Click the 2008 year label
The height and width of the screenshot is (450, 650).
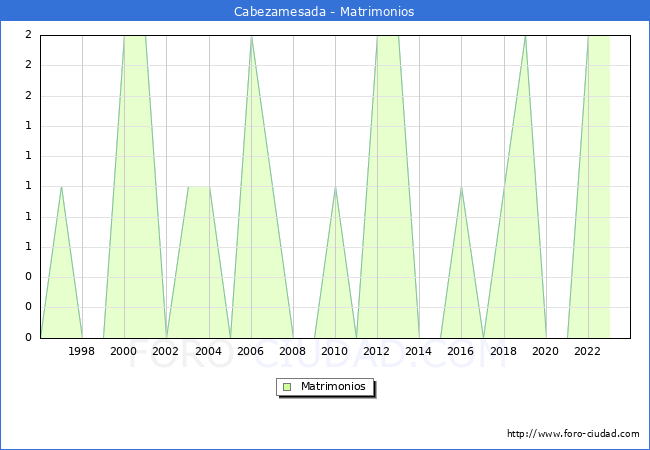click(293, 351)
